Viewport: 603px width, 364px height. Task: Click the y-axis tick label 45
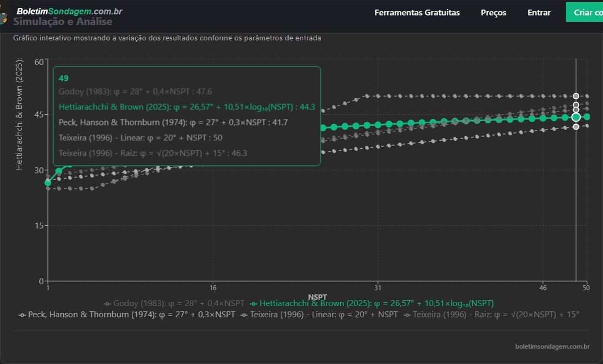pyautogui.click(x=38, y=115)
